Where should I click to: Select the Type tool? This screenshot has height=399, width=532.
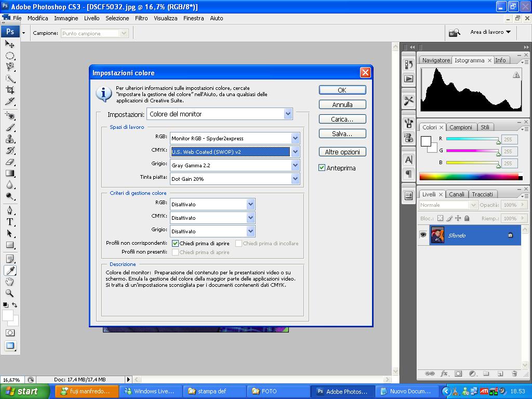(x=10, y=222)
